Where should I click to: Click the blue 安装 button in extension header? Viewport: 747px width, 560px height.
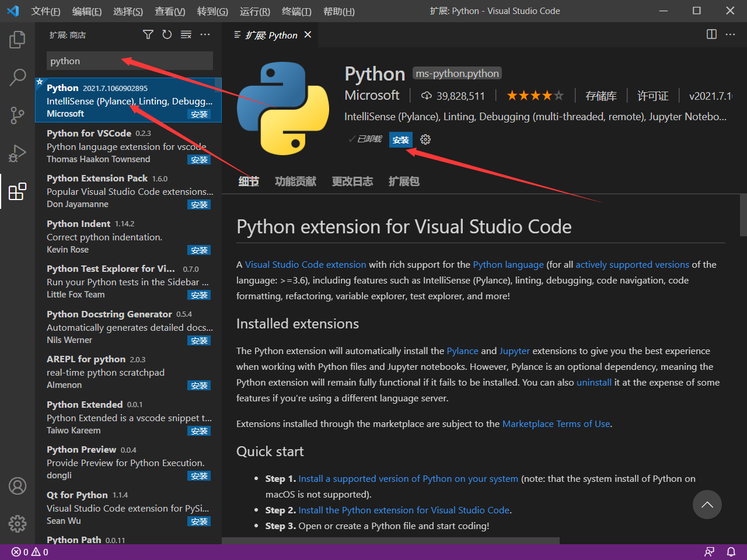point(401,140)
